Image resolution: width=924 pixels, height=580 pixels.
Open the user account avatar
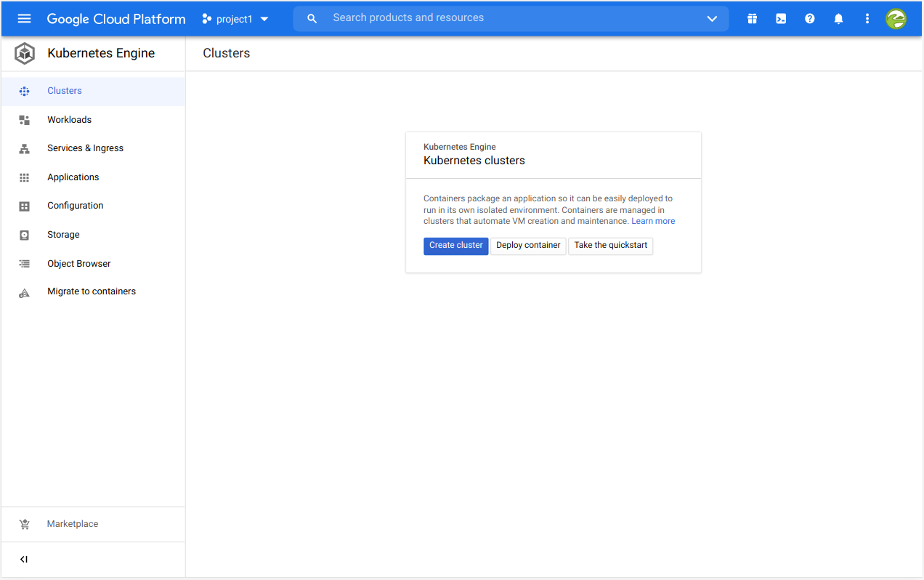coord(896,19)
